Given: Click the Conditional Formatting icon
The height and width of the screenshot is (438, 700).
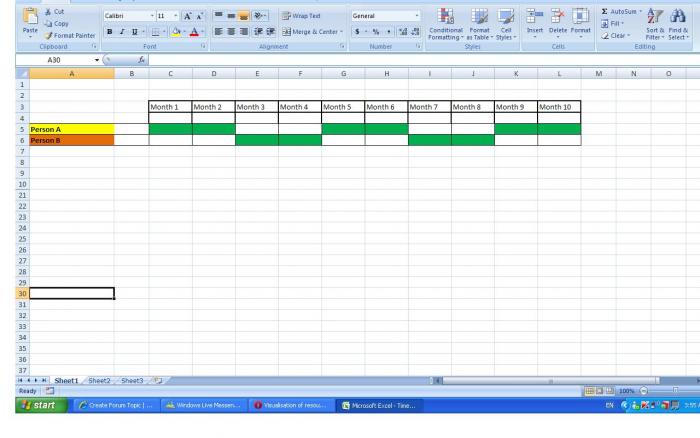Looking at the screenshot, I should (x=445, y=17).
